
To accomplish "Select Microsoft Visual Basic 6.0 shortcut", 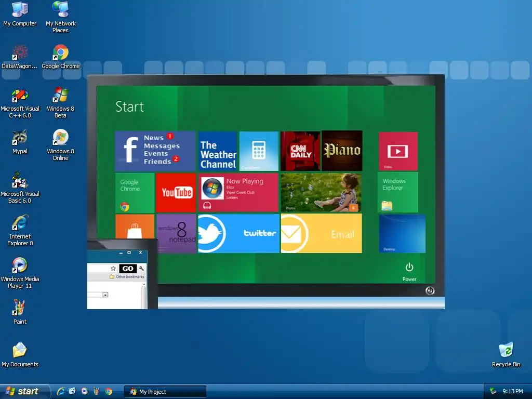I will [20, 188].
